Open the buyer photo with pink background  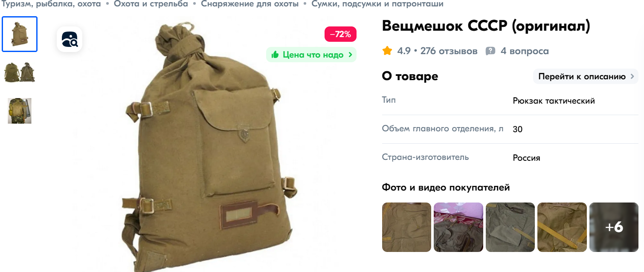click(x=458, y=227)
